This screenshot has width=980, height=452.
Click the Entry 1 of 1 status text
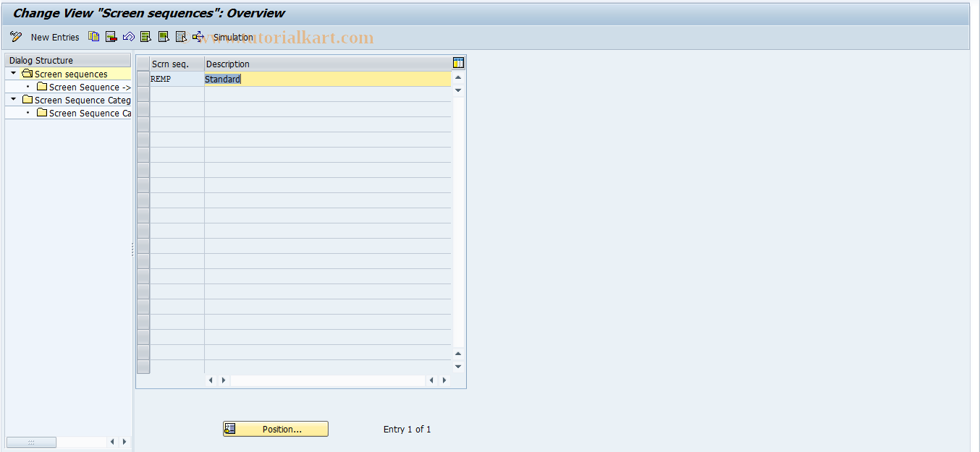click(x=407, y=429)
